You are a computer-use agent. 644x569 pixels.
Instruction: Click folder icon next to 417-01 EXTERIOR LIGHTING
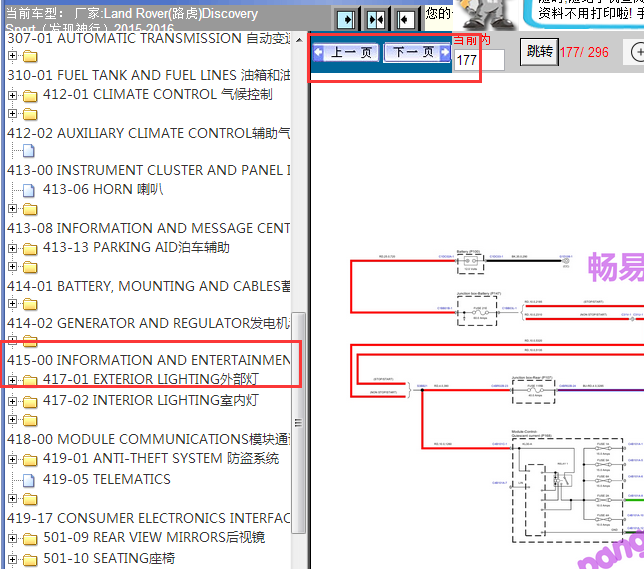[x=30, y=380]
